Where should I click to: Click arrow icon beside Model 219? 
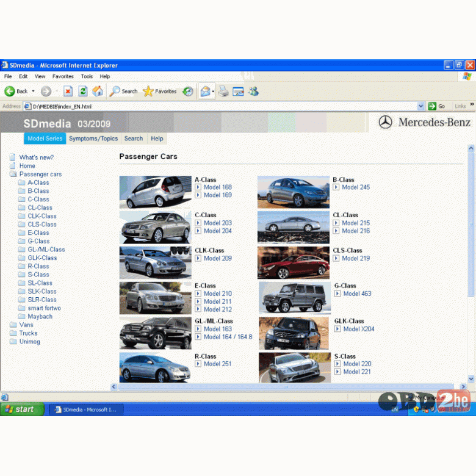tap(336, 258)
